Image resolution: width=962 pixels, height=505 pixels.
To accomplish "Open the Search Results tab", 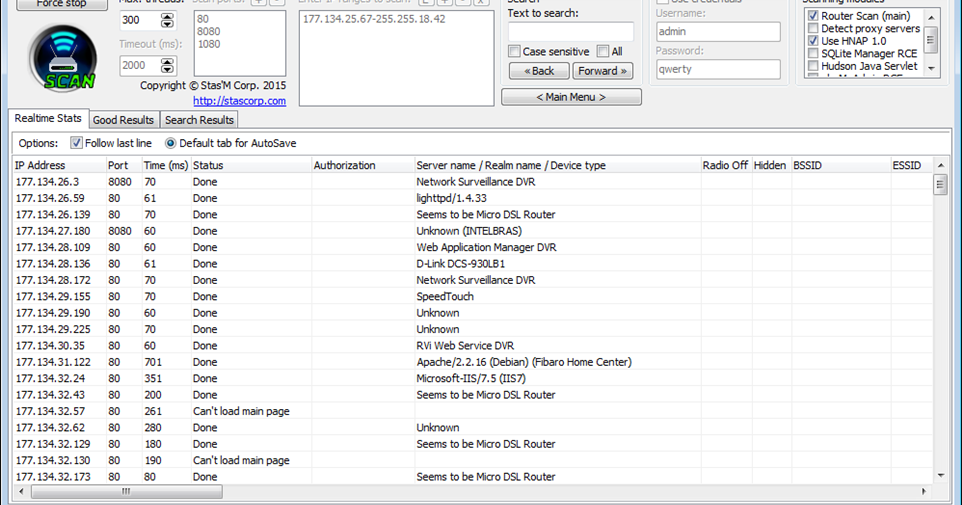I will pyautogui.click(x=199, y=120).
